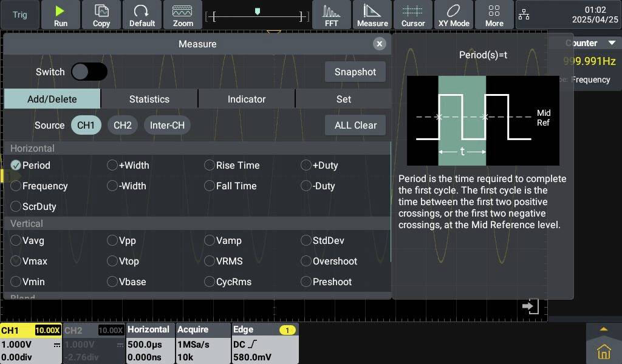Uncheck the Period measurement

[x=16, y=165]
